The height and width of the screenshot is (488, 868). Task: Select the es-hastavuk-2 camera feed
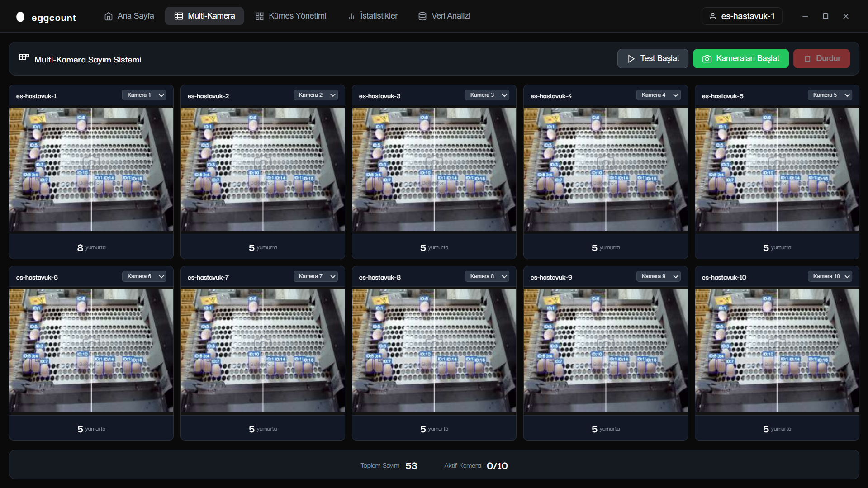click(263, 170)
